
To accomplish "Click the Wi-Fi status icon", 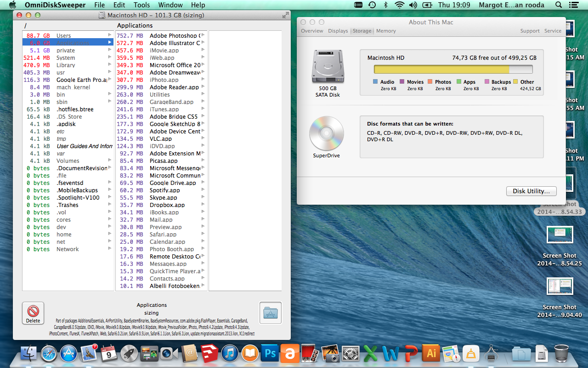I will (399, 5).
